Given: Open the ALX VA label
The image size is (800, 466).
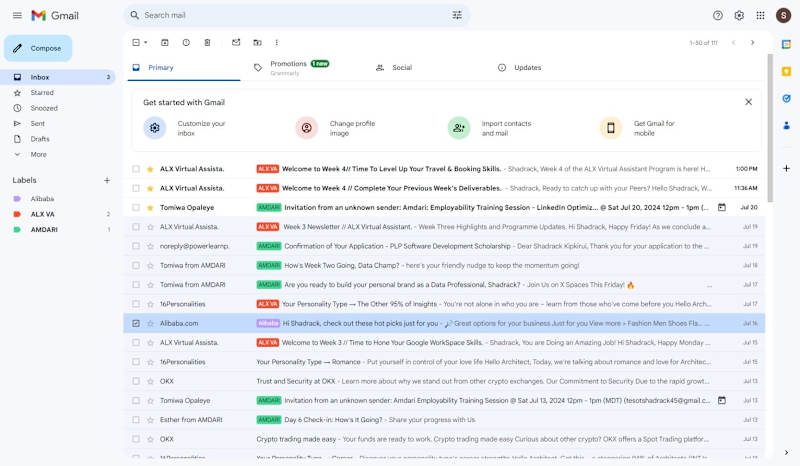Looking at the screenshot, I should tap(58, 214).
